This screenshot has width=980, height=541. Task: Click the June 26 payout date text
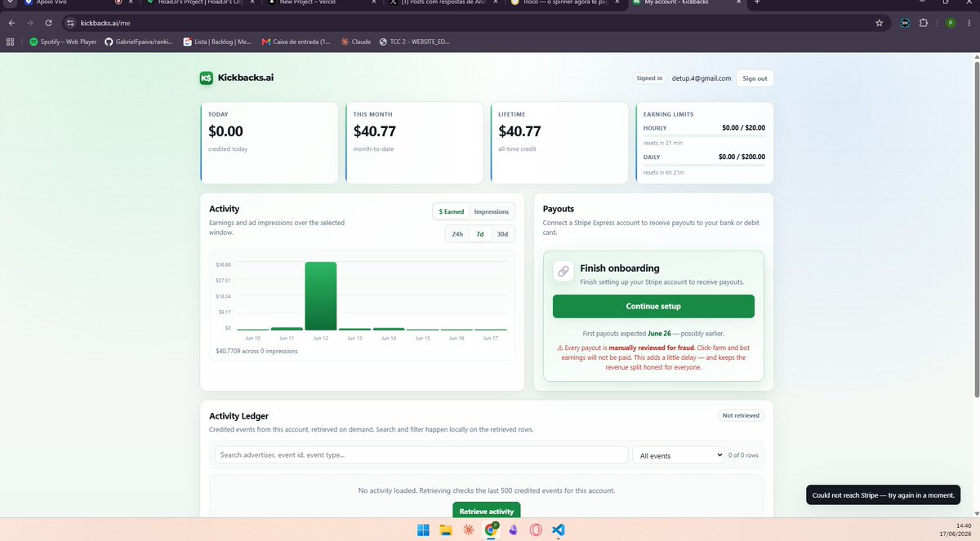click(660, 334)
